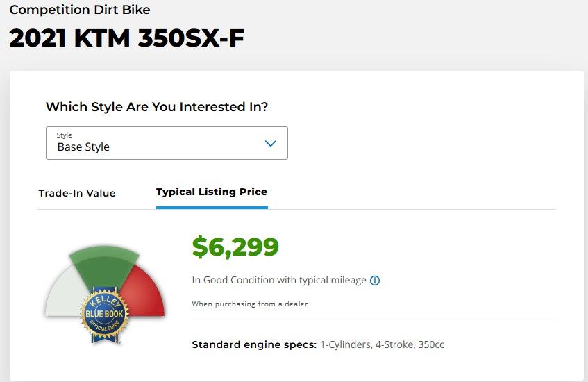Screen dimensions: 588x382
Task: Click "Which Style Are You Interested In?" heading
Action: 157,107
